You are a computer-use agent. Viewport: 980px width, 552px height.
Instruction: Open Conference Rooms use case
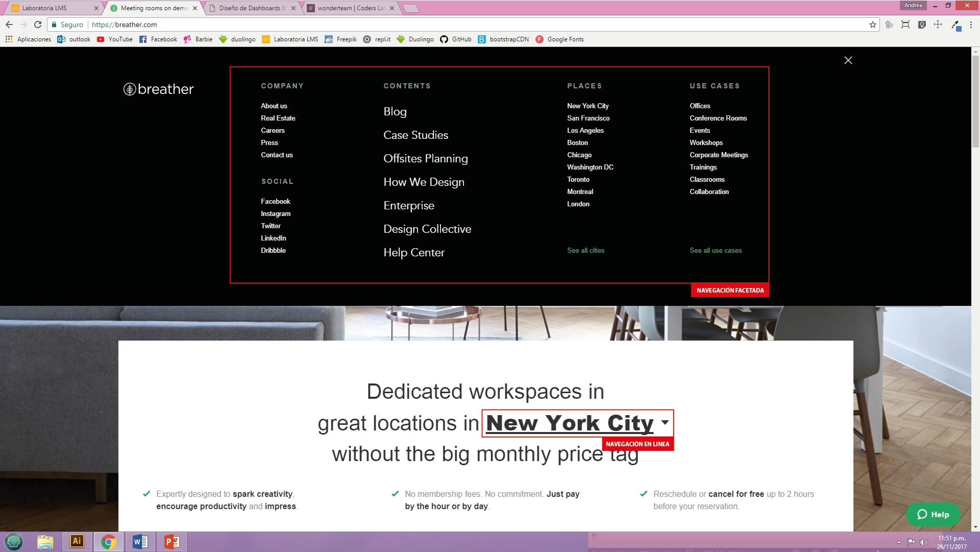coord(718,118)
